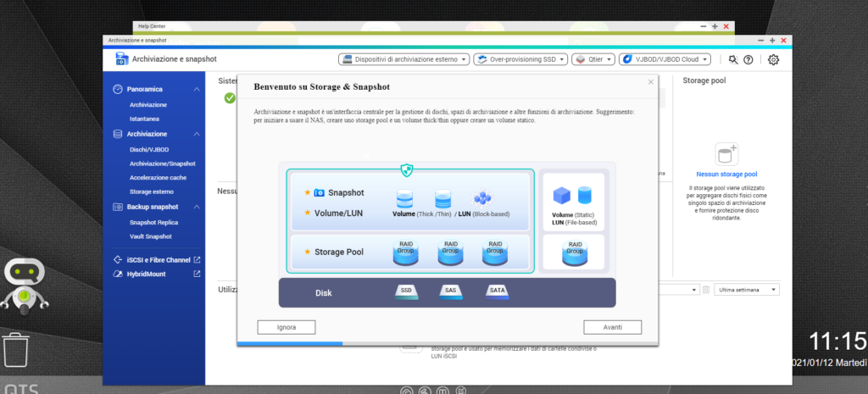
Task: Click the Snapshot camera icon in diagram
Action: (319, 192)
